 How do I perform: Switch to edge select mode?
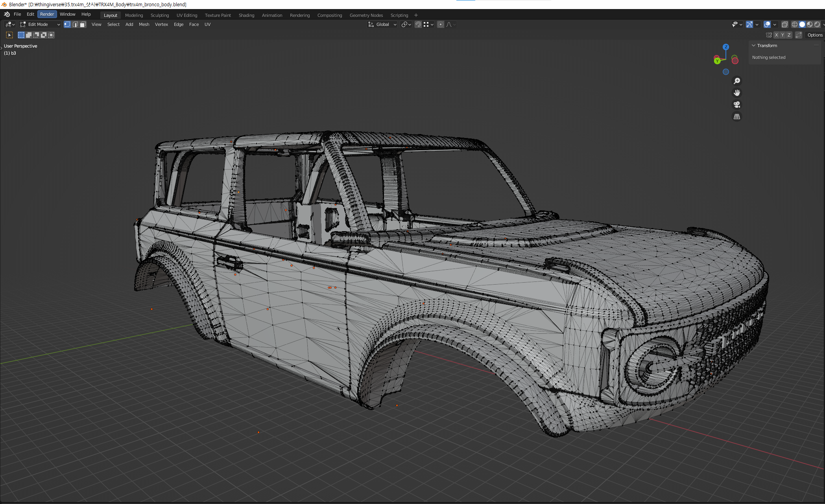(x=75, y=24)
